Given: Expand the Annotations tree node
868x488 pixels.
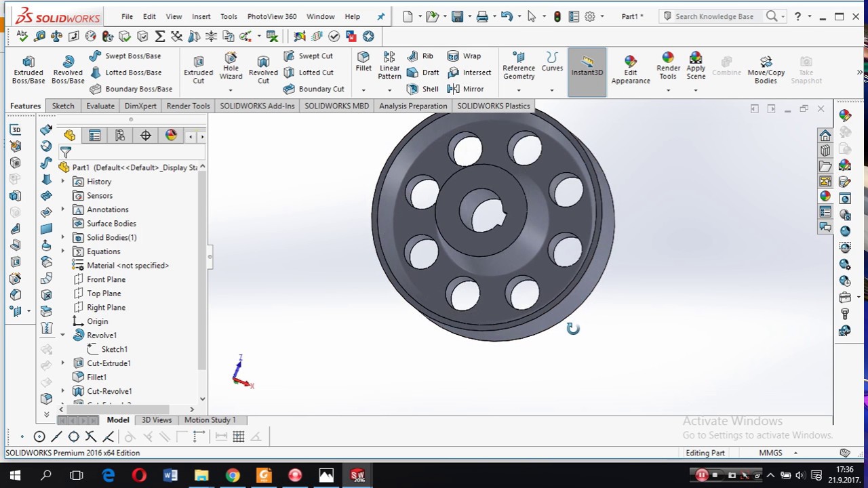Looking at the screenshot, I should [x=63, y=209].
